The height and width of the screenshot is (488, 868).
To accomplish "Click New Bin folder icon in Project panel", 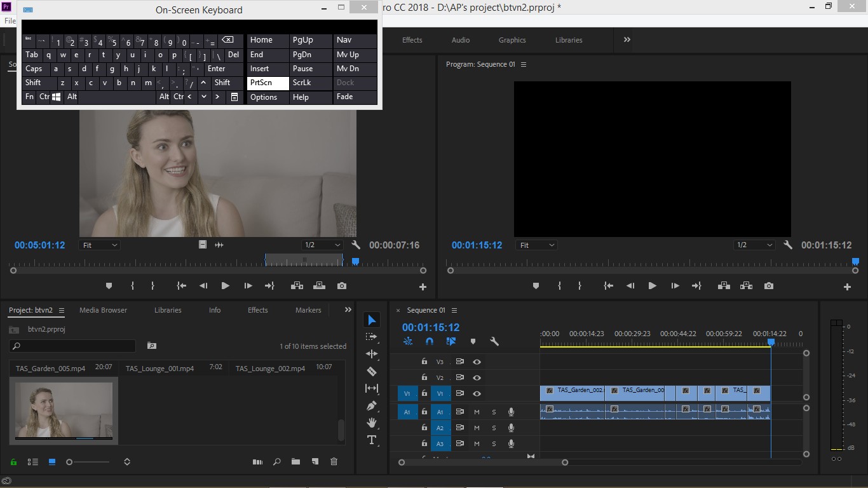I will [x=295, y=462].
